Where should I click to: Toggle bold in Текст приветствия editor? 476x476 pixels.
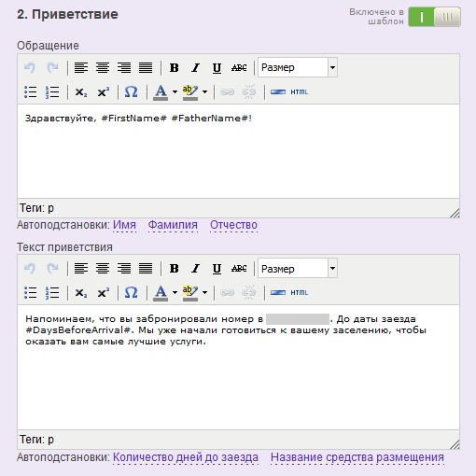[175, 268]
